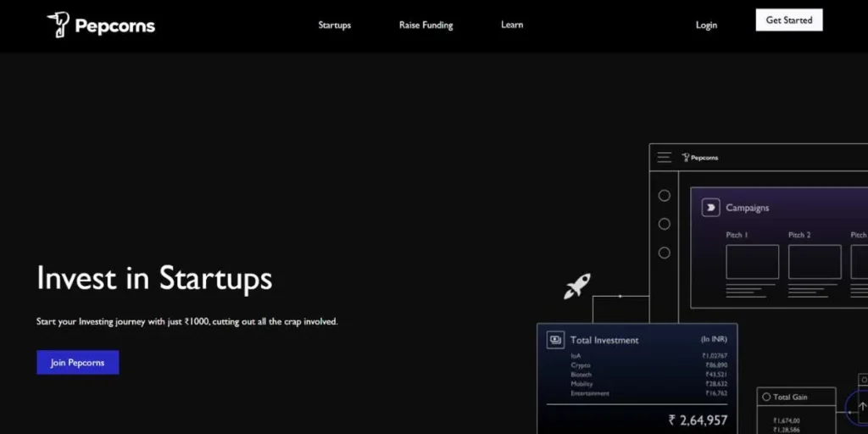Click the Mobility row in Total Investment
Screen dimensions: 868x434
648,384
